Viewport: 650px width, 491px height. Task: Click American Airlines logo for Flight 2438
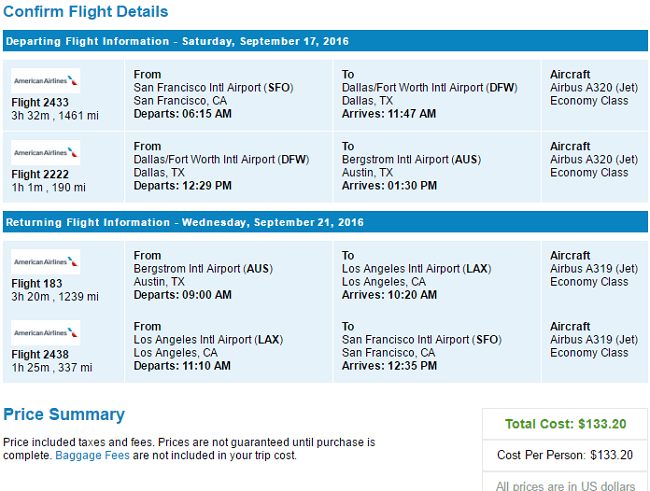click(x=46, y=333)
